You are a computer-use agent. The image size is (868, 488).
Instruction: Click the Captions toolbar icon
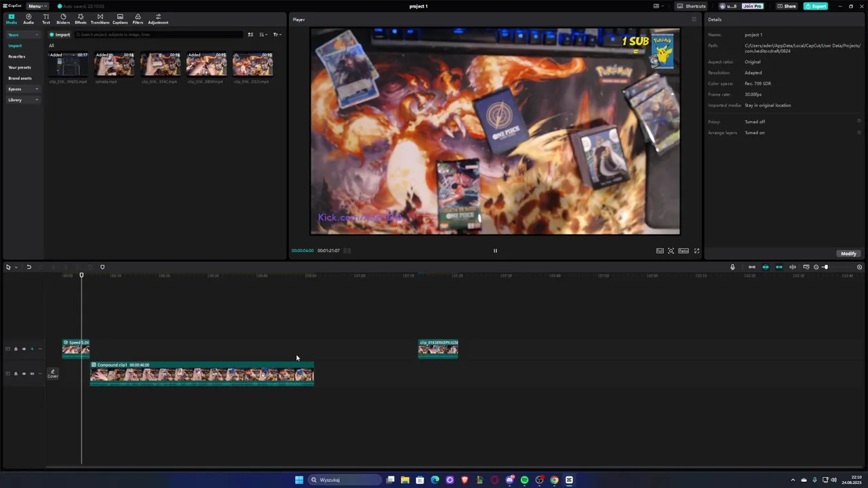(x=120, y=19)
